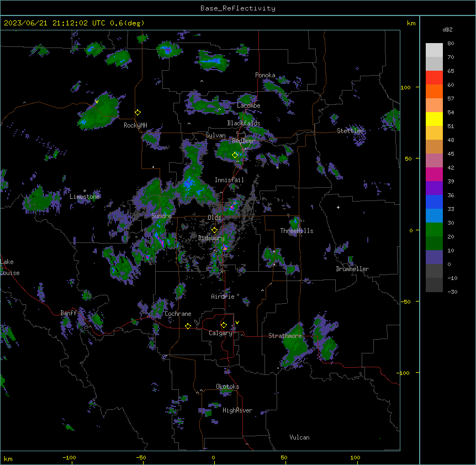Click the dBZ legend heading
The width and height of the screenshot is (476, 465).
coord(447,29)
